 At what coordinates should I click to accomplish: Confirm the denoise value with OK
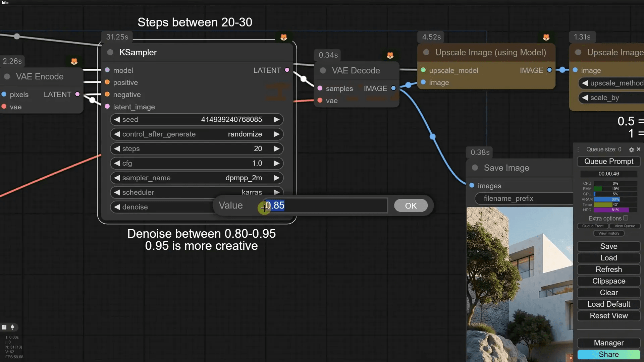point(411,205)
